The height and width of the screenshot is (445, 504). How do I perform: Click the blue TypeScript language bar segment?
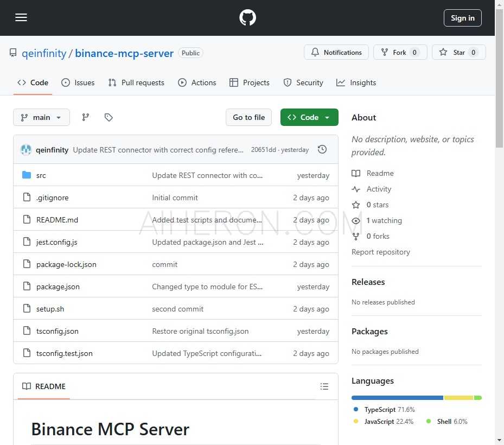click(x=397, y=398)
